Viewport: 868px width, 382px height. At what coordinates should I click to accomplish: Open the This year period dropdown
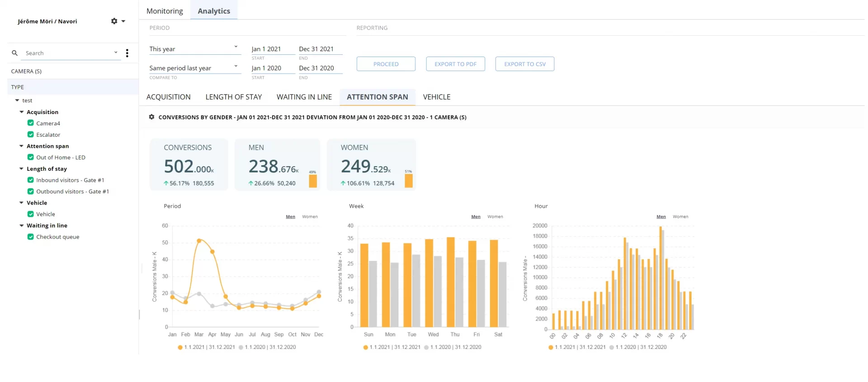point(194,49)
